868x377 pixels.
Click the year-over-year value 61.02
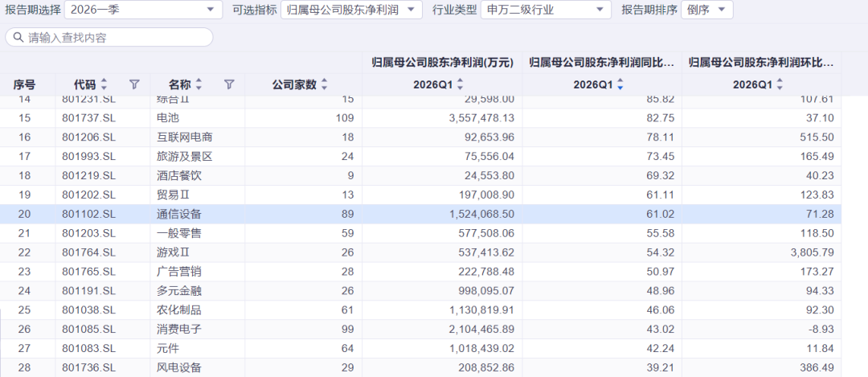coord(662,215)
